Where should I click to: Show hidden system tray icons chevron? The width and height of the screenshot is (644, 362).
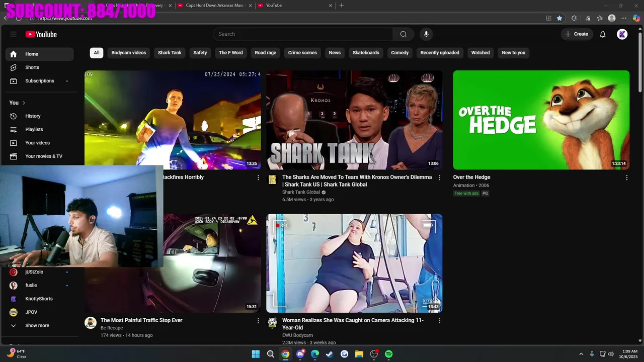click(581, 354)
